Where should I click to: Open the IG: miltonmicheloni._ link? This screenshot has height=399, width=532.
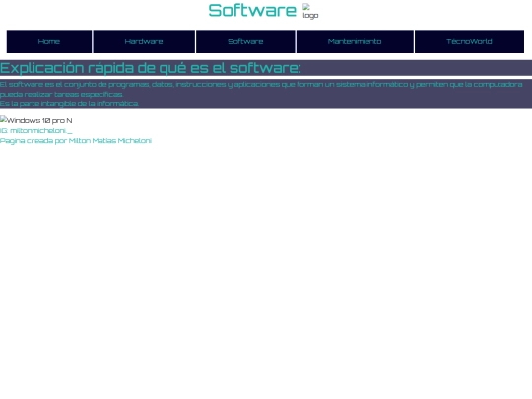pyautogui.click(x=36, y=131)
